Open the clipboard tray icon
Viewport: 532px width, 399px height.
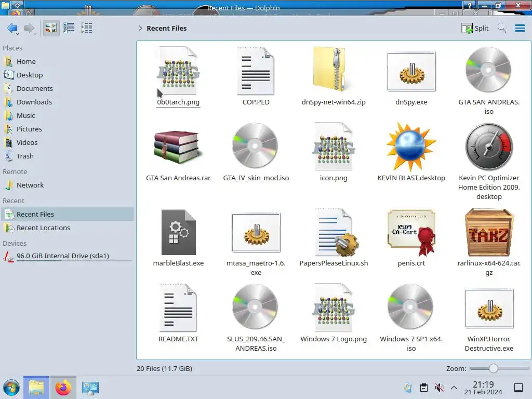coord(424,388)
